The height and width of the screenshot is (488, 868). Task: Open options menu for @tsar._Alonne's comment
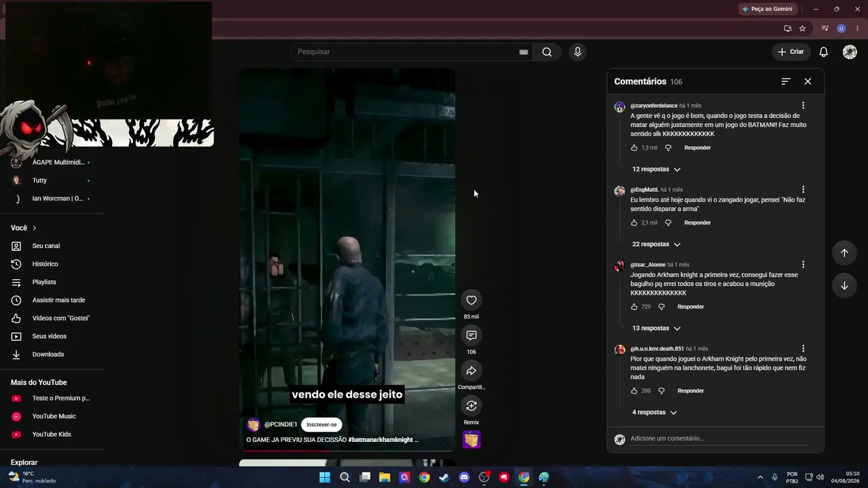(x=804, y=264)
